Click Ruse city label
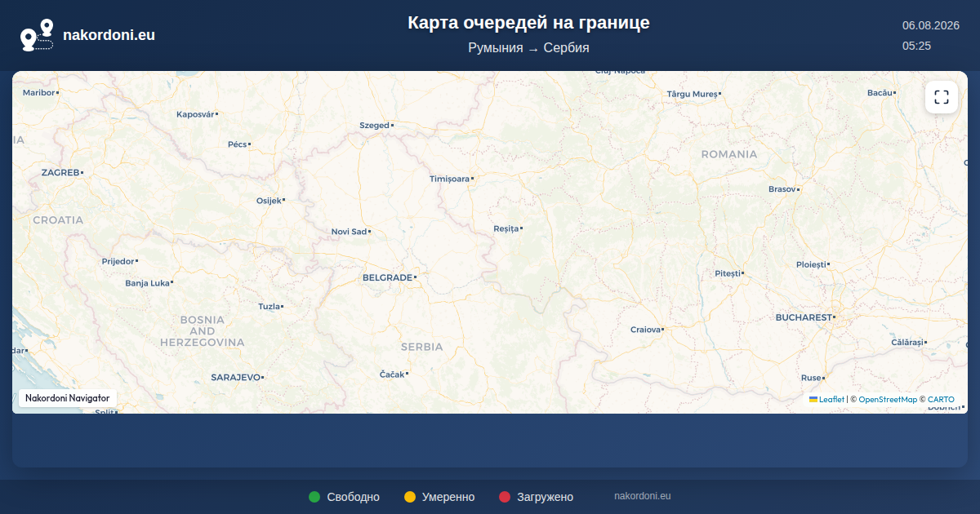This screenshot has width=980, height=514. pyautogui.click(x=811, y=378)
